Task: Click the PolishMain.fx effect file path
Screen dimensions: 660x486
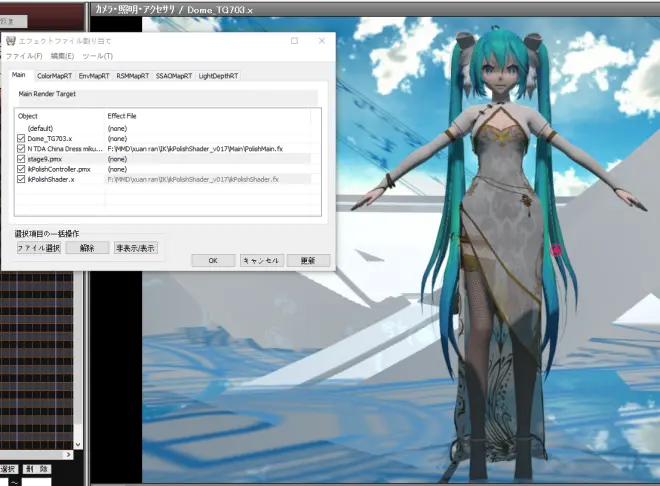Action: click(x=195, y=149)
